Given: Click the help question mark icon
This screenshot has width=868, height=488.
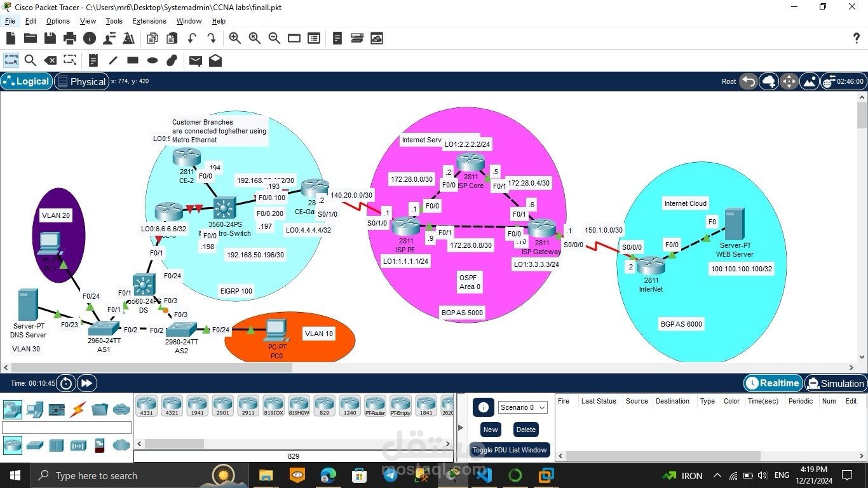Looking at the screenshot, I should click(858, 38).
